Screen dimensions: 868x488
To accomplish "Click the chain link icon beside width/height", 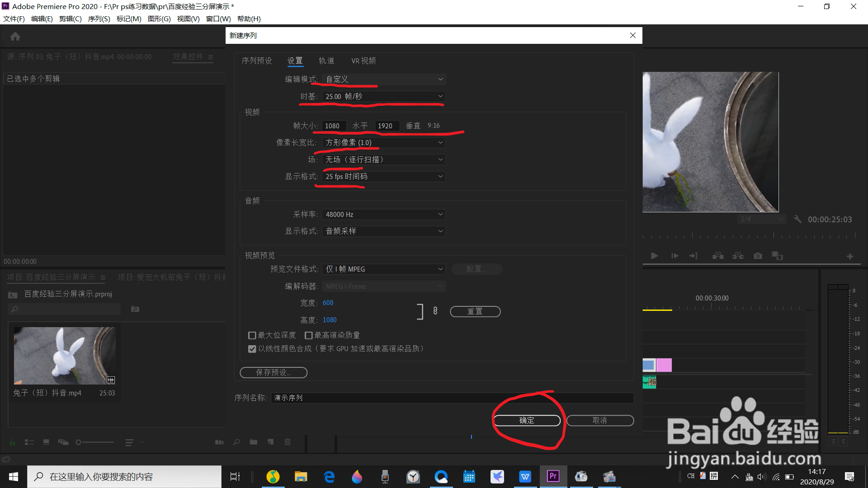I will coord(435,311).
